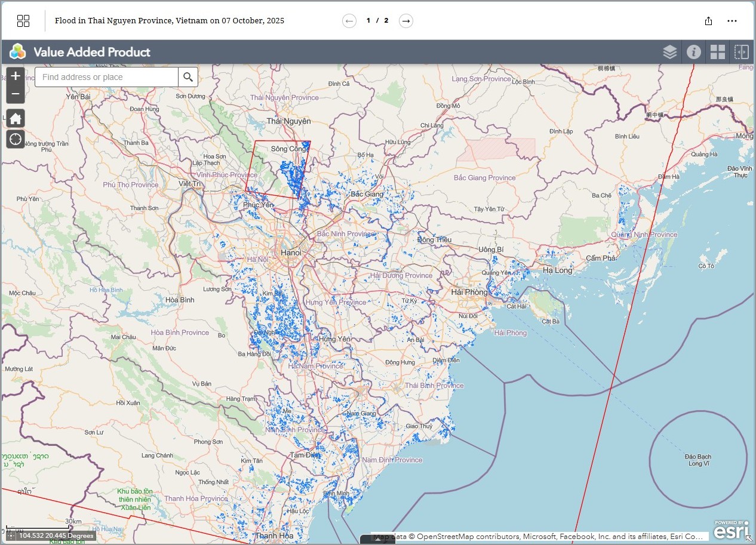This screenshot has width=756, height=545.
Task: Focus the Find address or place field
Action: [x=106, y=77]
